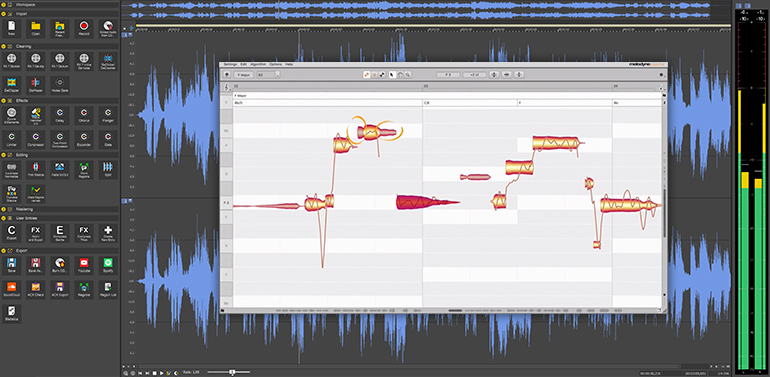Expand the Mastering section
Image resolution: width=770 pixels, height=377 pixels.
[3, 210]
